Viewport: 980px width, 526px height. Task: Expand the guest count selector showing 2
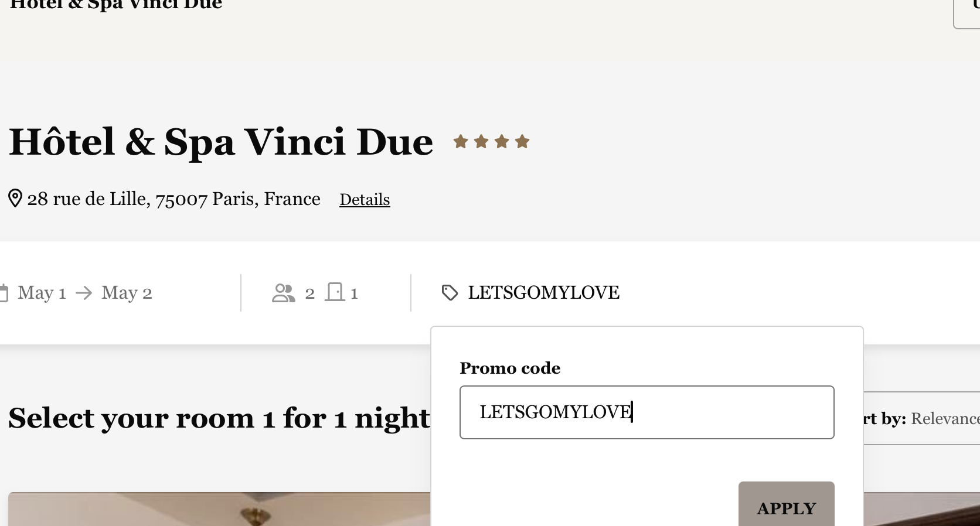point(309,293)
